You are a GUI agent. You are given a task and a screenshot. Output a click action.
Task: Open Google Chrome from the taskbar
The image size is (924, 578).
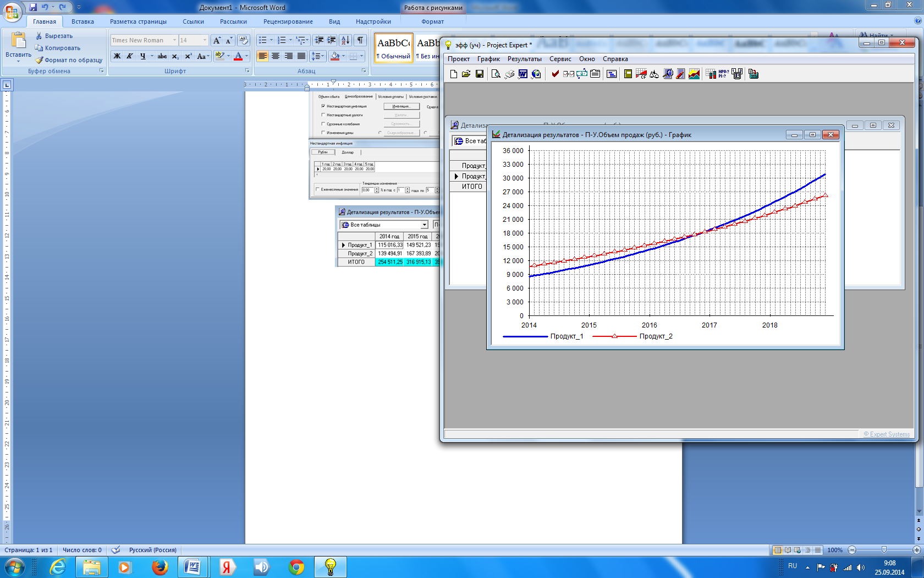[x=296, y=566]
